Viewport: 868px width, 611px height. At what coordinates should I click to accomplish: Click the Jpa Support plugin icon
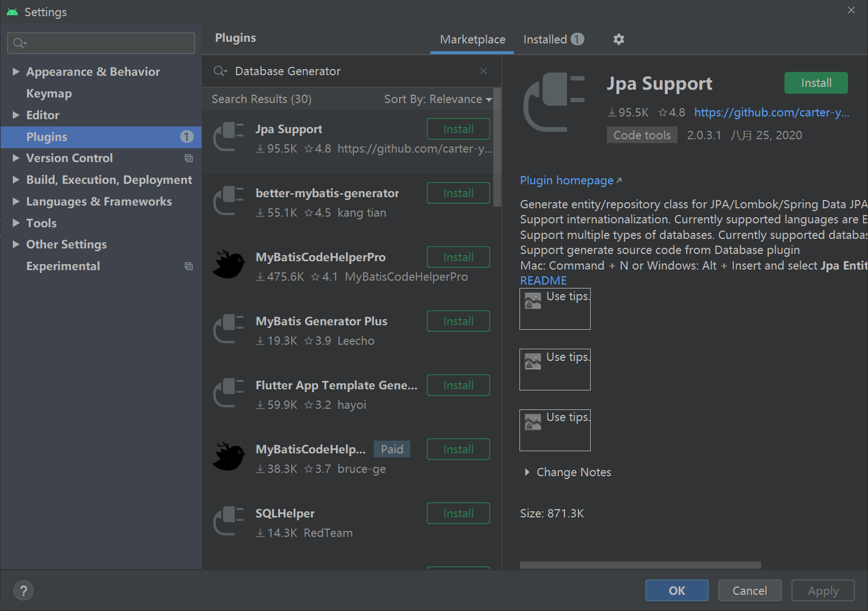tap(229, 137)
